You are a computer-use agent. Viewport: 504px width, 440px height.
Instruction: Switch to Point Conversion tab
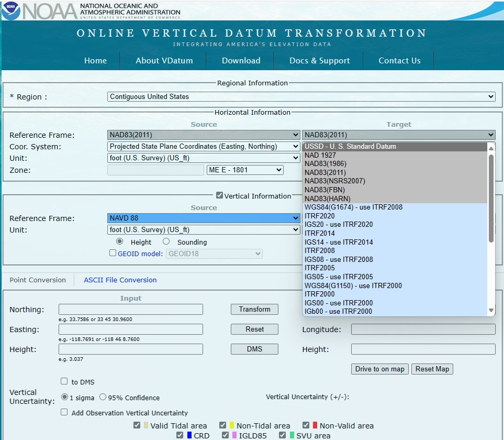click(x=38, y=280)
